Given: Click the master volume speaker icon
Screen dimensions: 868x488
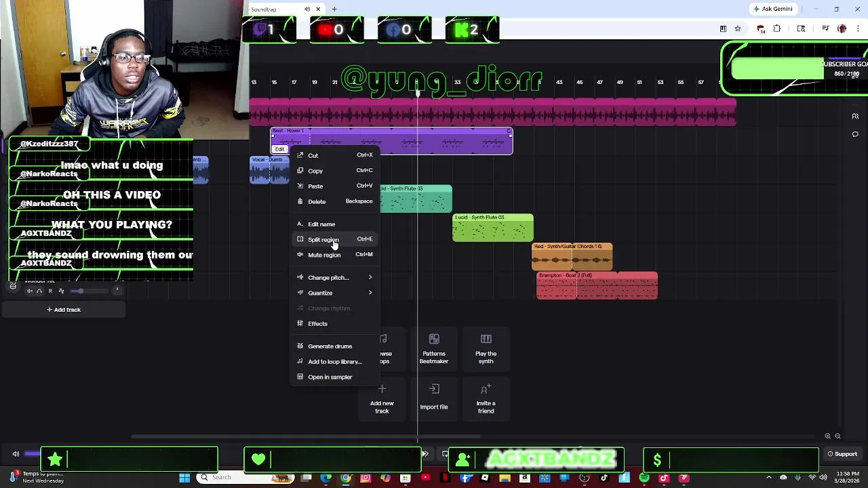Looking at the screenshot, I should 16,454.
